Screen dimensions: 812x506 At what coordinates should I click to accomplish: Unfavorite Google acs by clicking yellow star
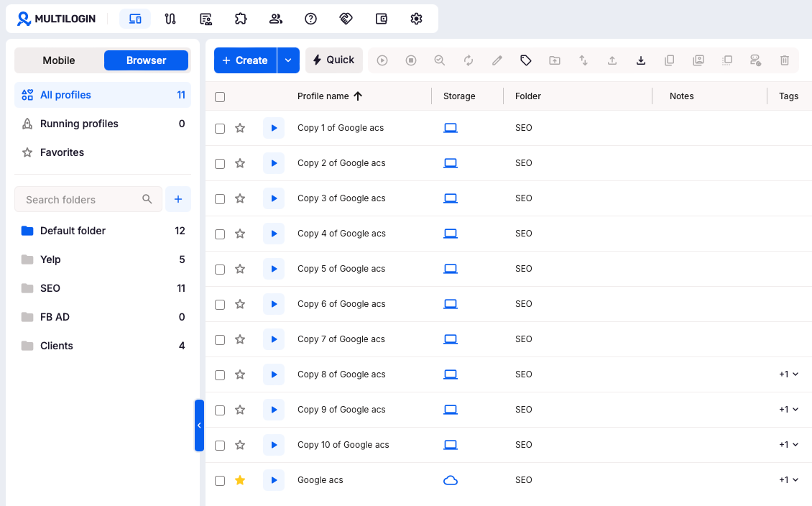[240, 480]
